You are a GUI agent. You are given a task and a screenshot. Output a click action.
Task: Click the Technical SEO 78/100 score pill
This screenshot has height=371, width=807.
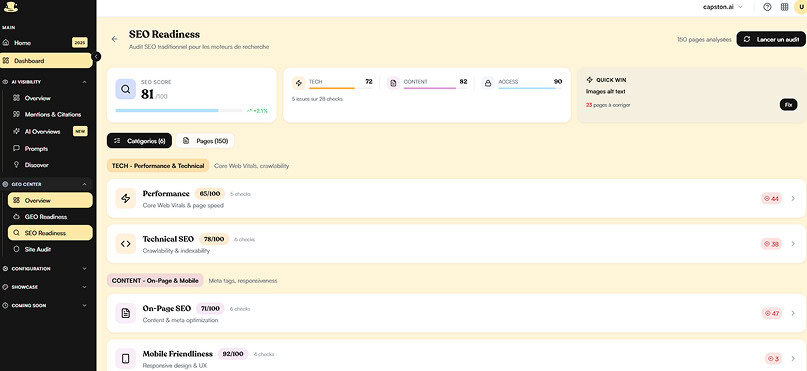tap(214, 239)
